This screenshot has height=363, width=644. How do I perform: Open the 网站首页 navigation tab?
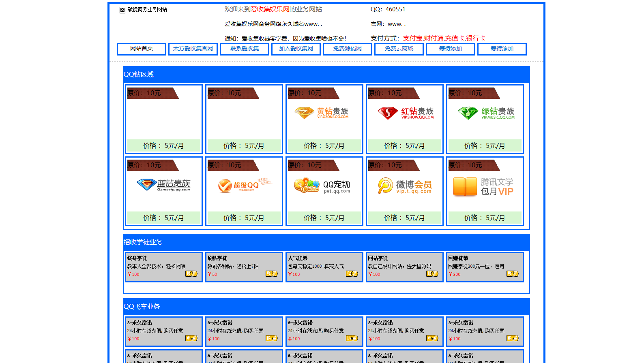click(x=142, y=49)
